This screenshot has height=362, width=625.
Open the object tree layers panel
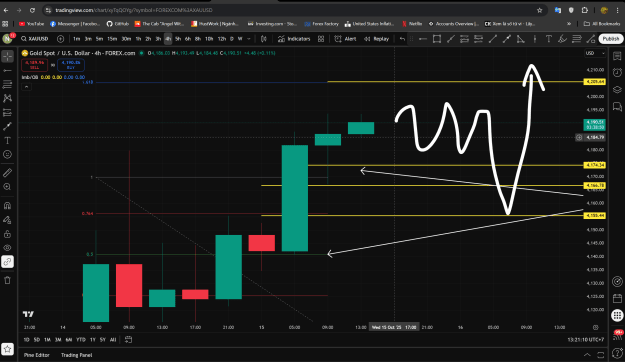(617, 89)
